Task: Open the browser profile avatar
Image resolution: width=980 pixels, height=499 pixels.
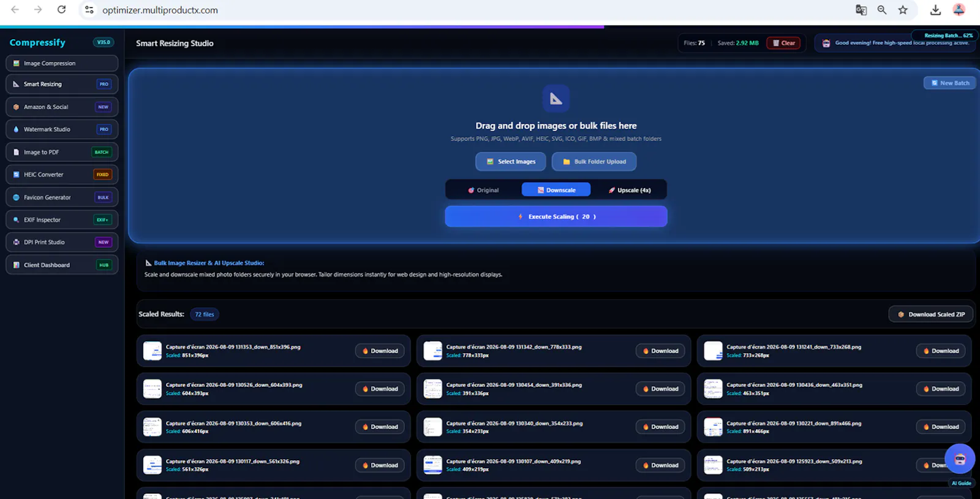Action: (x=959, y=10)
